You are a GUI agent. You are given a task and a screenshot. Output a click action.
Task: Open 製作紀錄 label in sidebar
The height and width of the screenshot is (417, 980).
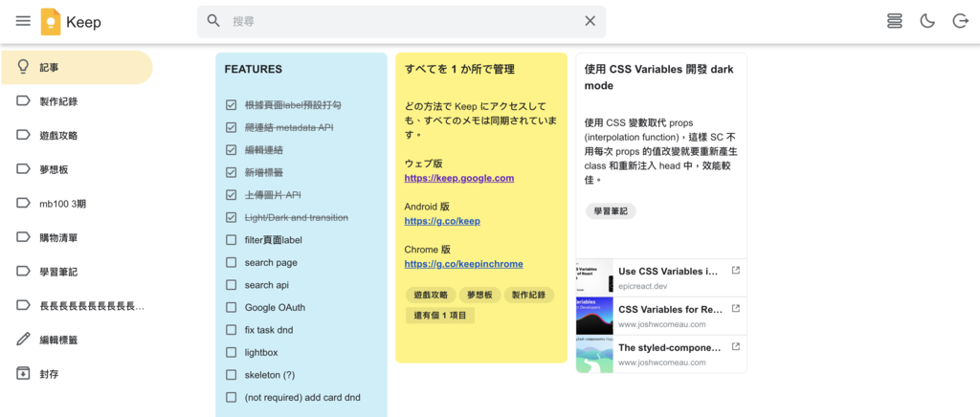pyautogui.click(x=77, y=101)
